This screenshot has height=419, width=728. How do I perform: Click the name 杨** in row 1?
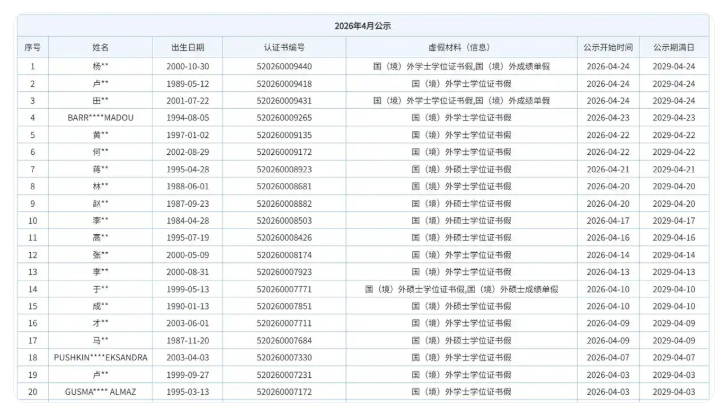coord(100,66)
